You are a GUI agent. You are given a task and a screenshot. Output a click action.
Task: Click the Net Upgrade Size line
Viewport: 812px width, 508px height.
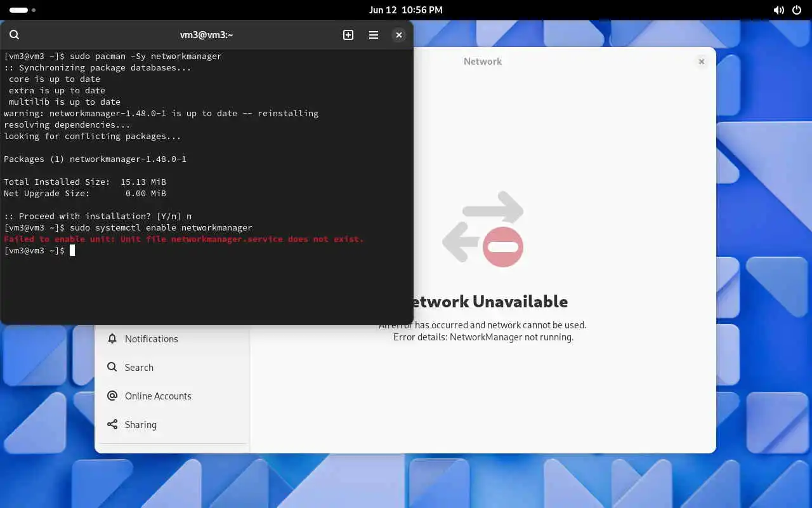pyautogui.click(x=85, y=194)
